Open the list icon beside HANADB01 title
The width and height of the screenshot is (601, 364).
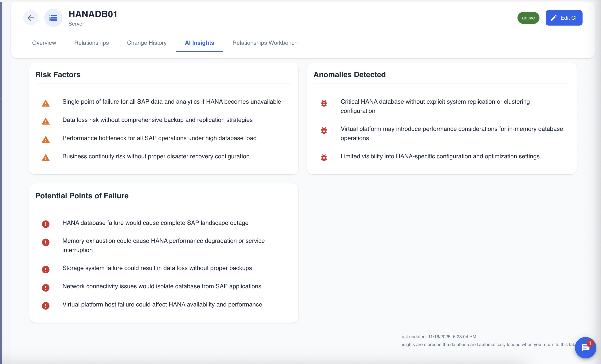[53, 18]
